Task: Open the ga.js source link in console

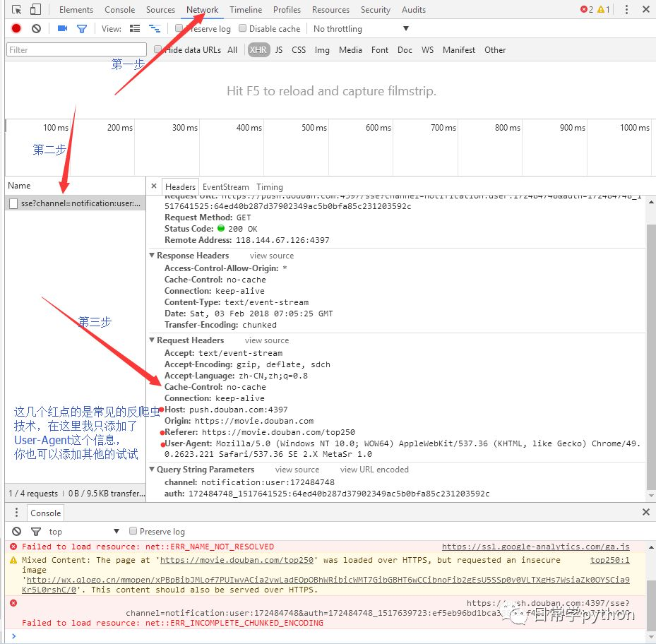Action: [535, 546]
